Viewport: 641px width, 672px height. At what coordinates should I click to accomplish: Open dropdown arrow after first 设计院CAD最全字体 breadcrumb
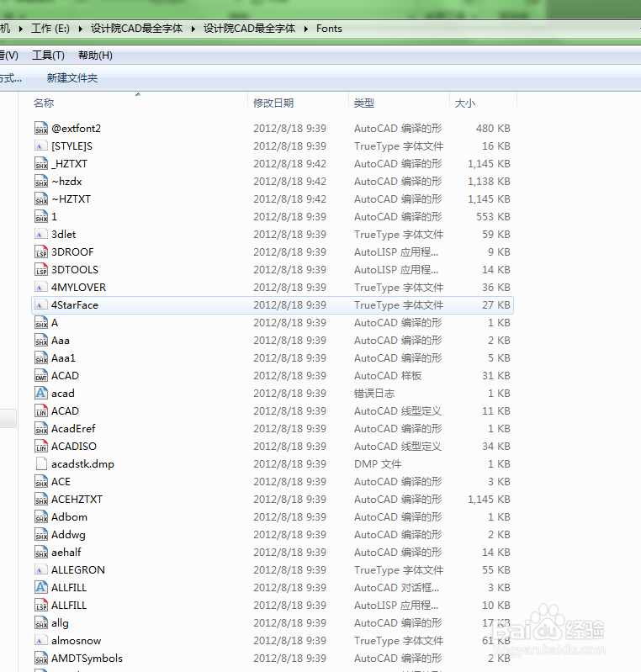tap(193, 29)
